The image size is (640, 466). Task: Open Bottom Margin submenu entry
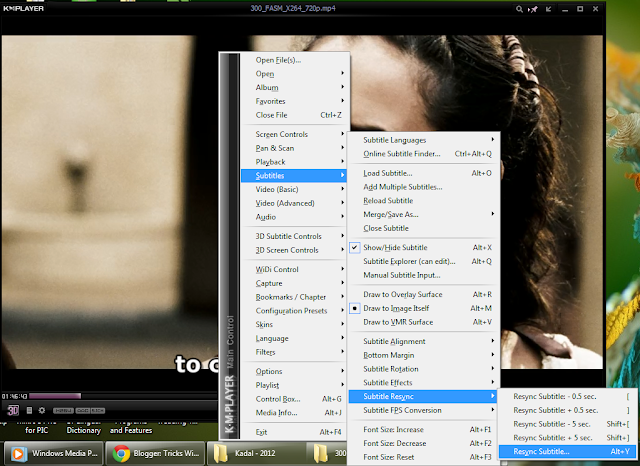[423, 355]
